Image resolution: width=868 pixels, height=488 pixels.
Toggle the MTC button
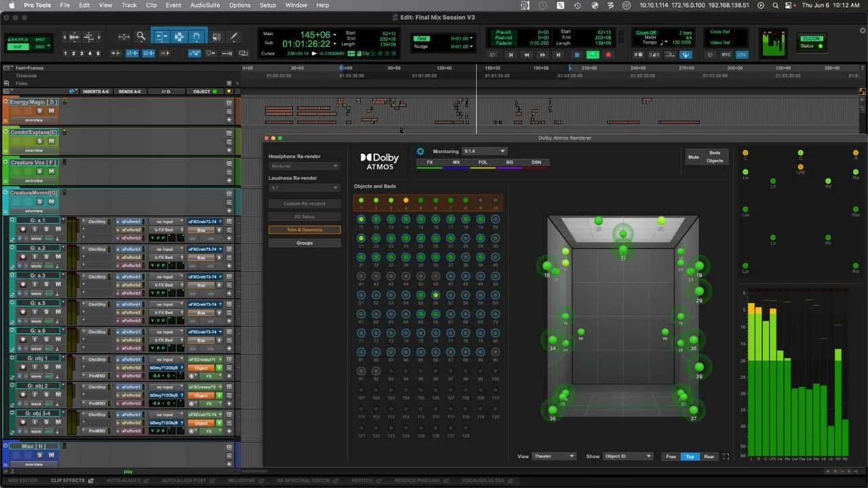click(x=726, y=55)
